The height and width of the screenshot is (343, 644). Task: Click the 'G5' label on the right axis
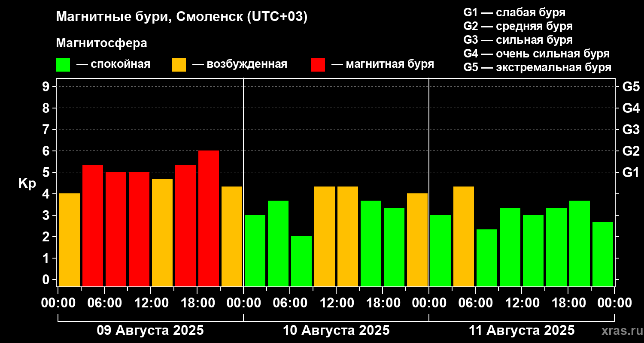tap(631, 87)
